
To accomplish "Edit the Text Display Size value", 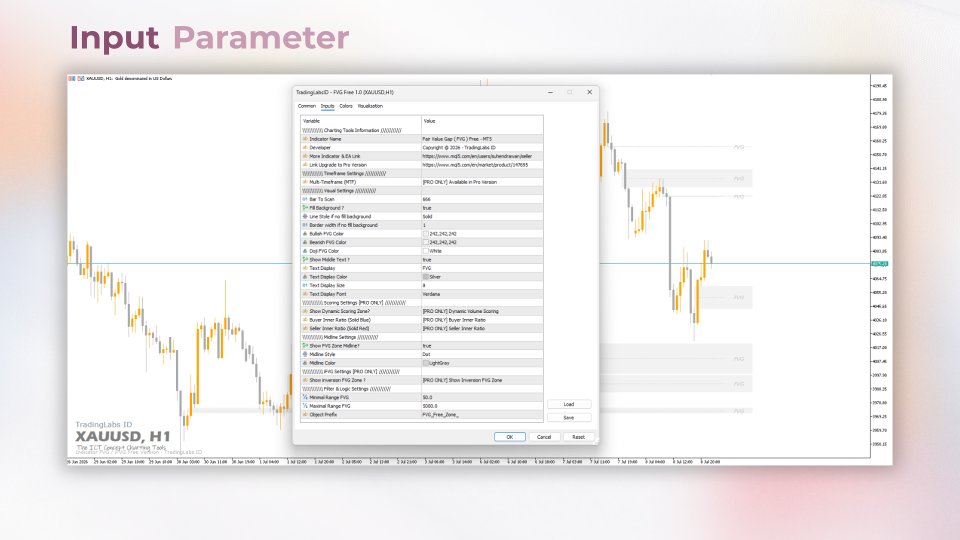I will pos(482,285).
